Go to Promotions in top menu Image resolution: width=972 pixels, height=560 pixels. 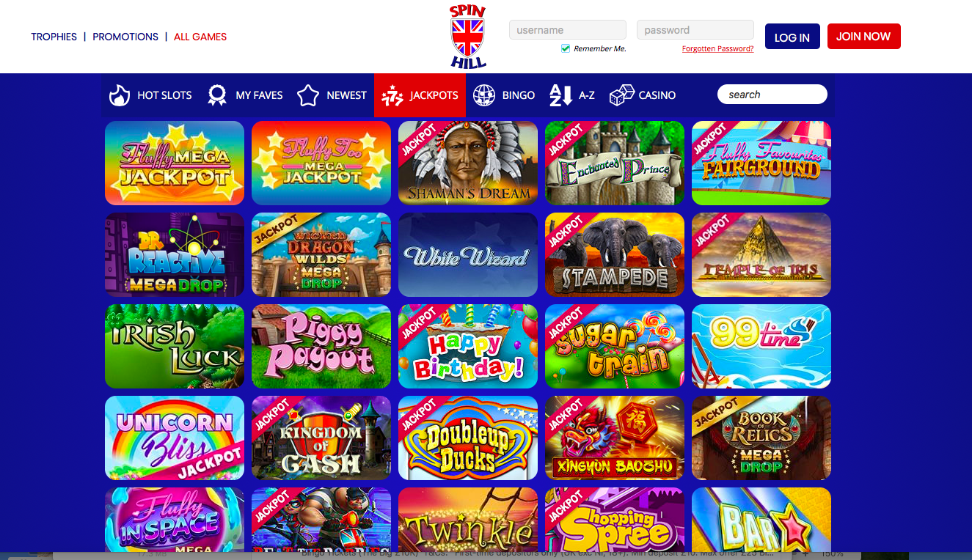tap(125, 37)
